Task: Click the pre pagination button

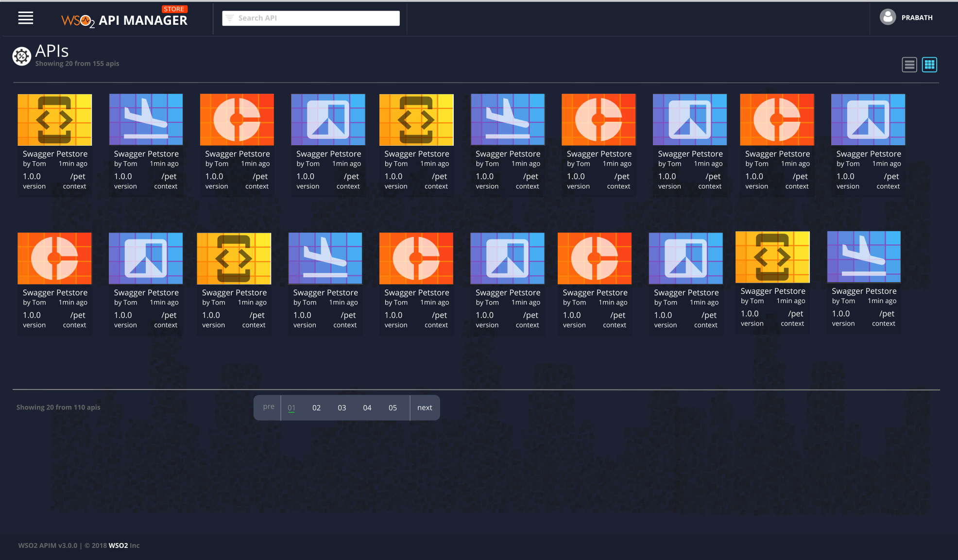Action: [269, 407]
